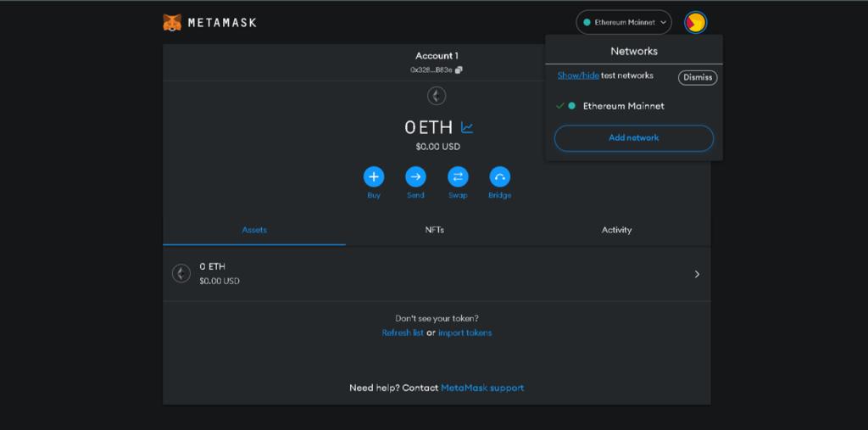The width and height of the screenshot is (868, 430).
Task: Open the portfolio chart icon beside 0 ETH
Action: (467, 128)
